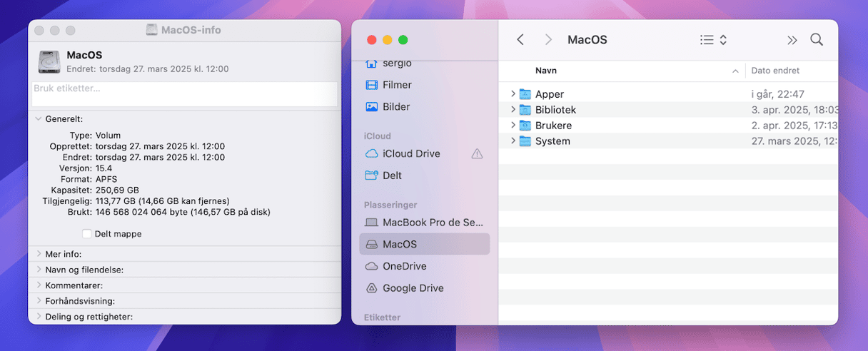
Task: Click the Bibliotek folder icon
Action: tap(525, 110)
